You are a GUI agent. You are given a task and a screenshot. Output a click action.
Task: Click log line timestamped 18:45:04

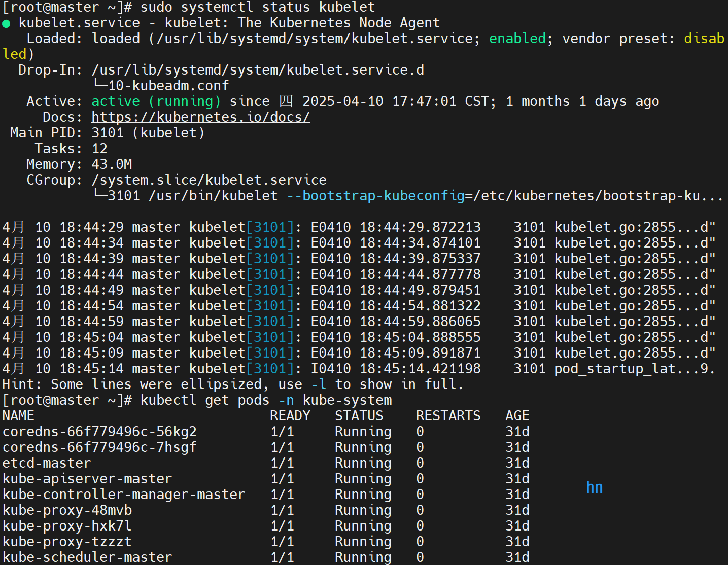tap(359, 337)
